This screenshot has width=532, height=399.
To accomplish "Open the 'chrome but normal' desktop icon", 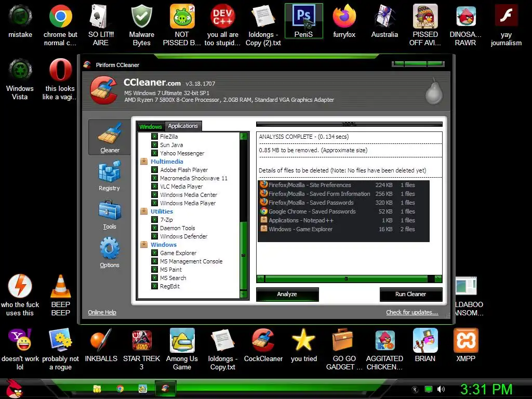I will coord(60,25).
